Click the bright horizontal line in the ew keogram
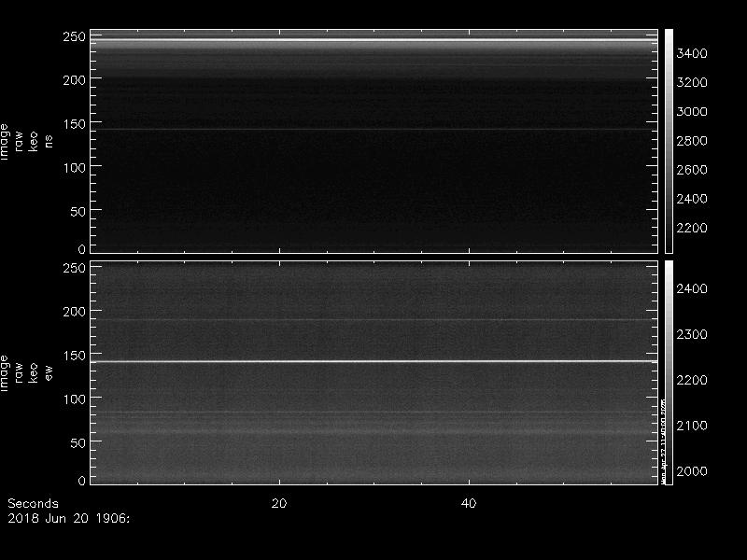Screen dimensions: 747x560 (x=374, y=362)
